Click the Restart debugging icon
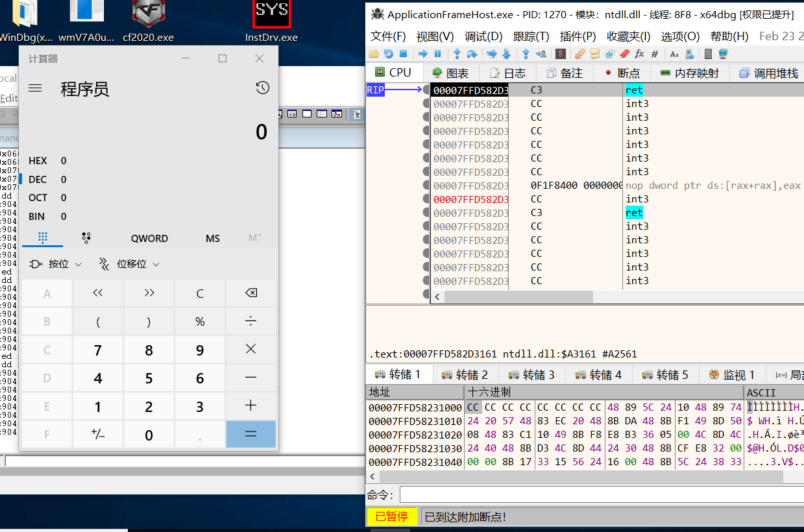The width and height of the screenshot is (804, 532). (x=388, y=53)
